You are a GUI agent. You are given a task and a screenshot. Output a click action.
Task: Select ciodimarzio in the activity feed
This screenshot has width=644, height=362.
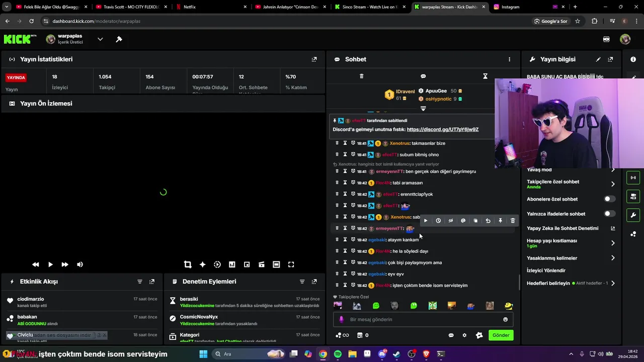[x=31, y=299]
